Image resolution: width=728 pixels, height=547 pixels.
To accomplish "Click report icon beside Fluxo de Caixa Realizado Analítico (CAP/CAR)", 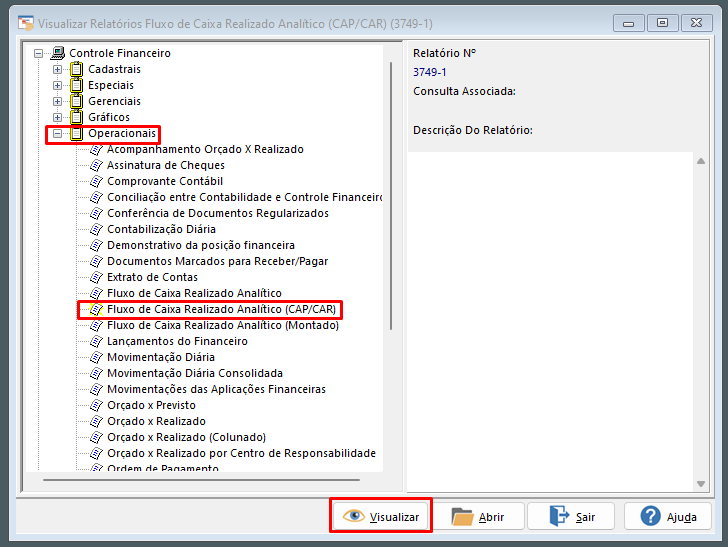I will pos(96,310).
